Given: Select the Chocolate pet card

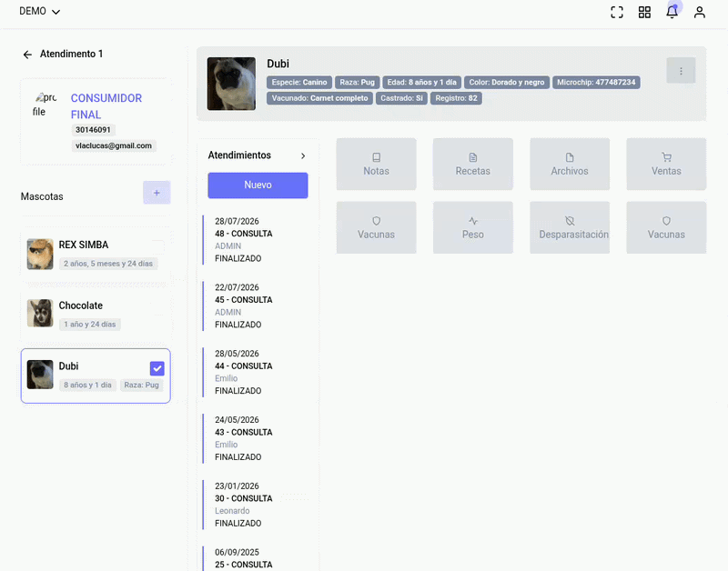Looking at the screenshot, I should (x=96, y=315).
